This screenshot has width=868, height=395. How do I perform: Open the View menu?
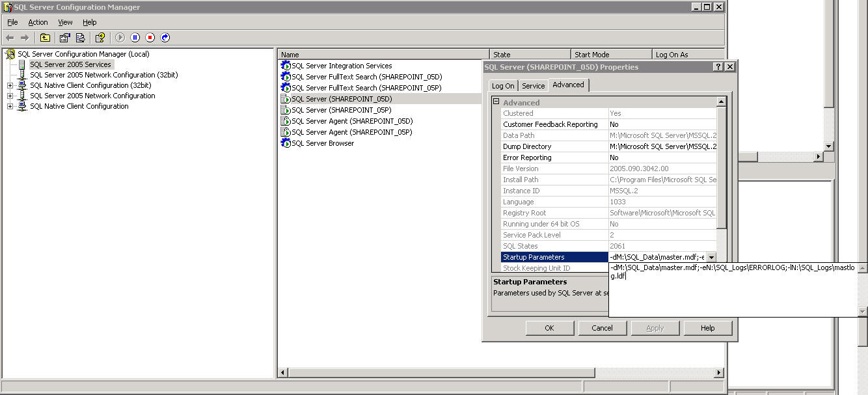click(65, 22)
